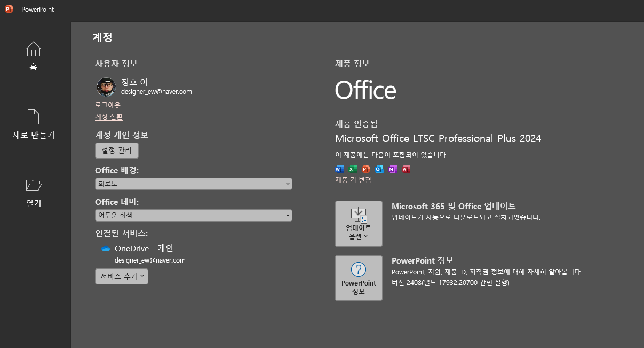Click the PowerPoint 정보 heading text
Image resolution: width=644 pixels, height=348 pixels.
tap(423, 260)
